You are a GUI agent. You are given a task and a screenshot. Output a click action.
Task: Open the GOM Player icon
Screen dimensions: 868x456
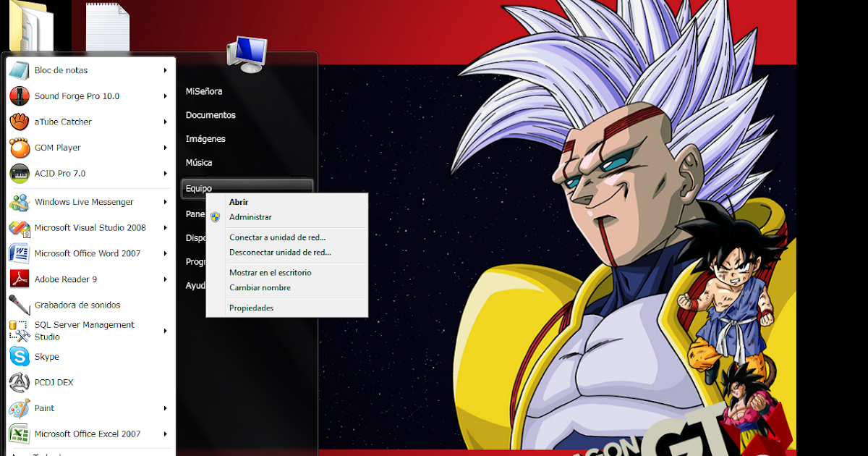[x=19, y=148]
